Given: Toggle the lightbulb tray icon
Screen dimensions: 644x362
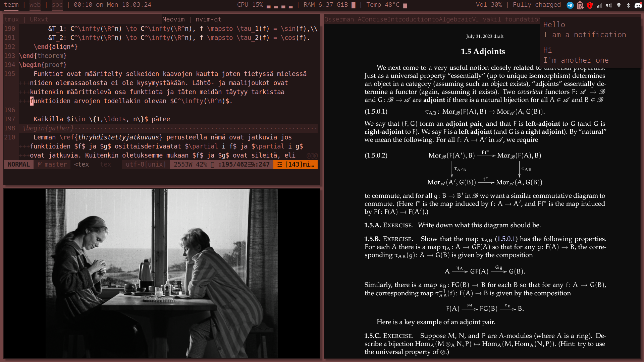Looking at the screenshot, I should [619, 5].
